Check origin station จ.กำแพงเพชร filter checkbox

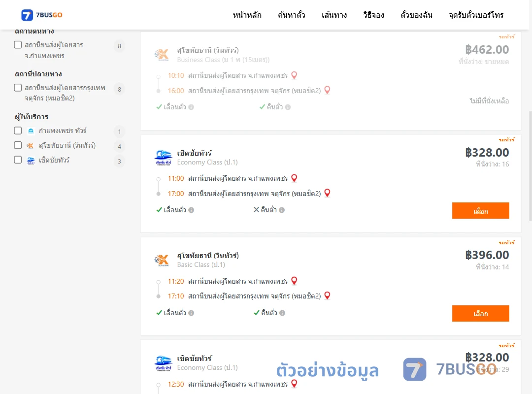(x=18, y=45)
